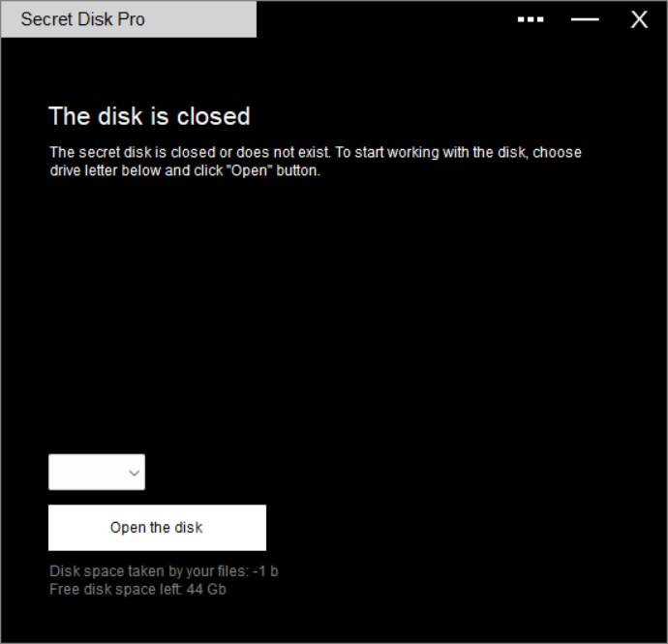Click the "Open the disk" button
Image resolution: width=668 pixels, height=644 pixels.
pos(157,528)
